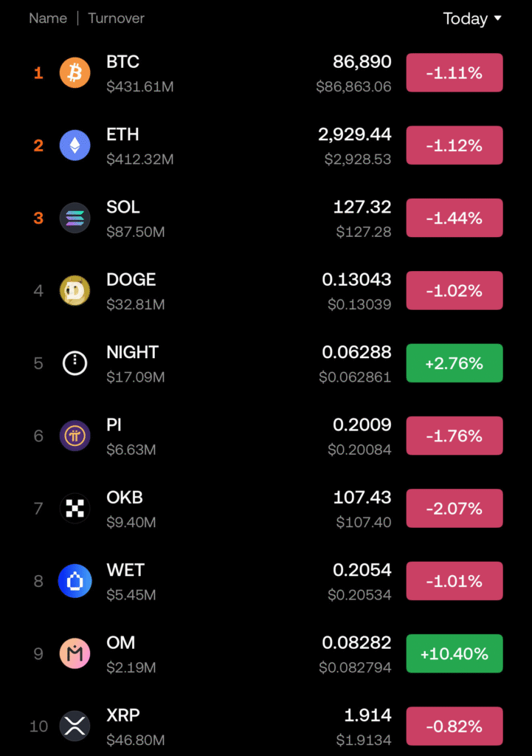Click the NIGHT token icon
The height and width of the screenshot is (756, 532).
pos(75,362)
